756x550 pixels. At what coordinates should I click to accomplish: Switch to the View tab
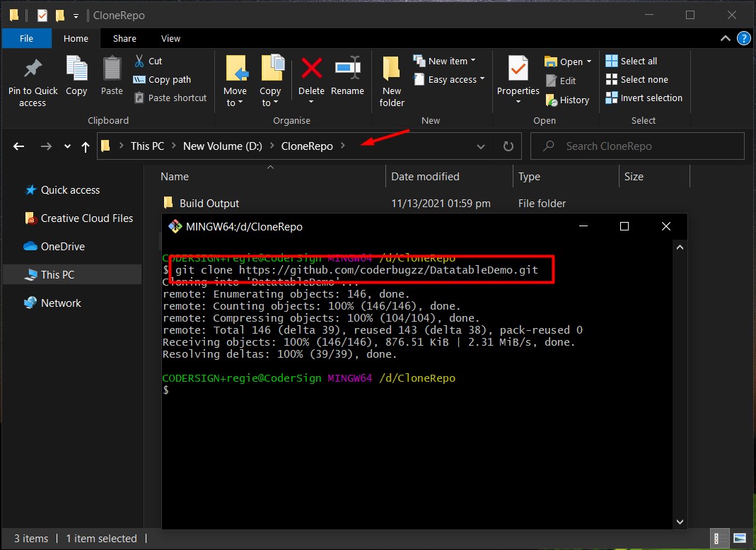point(170,38)
